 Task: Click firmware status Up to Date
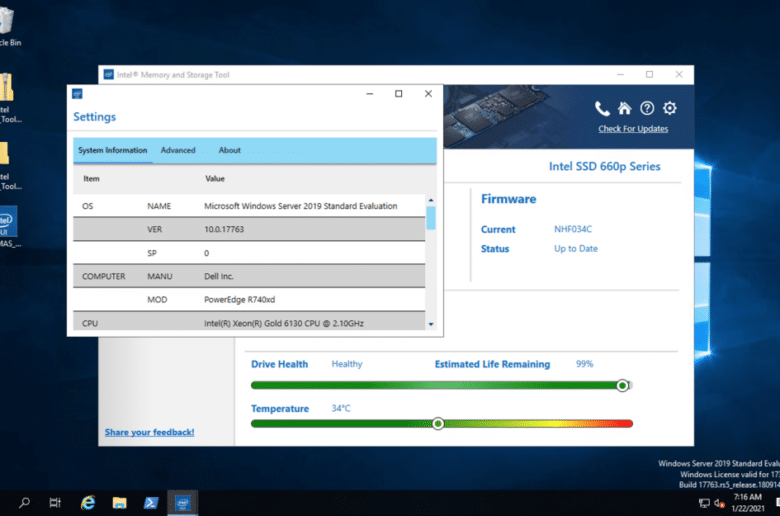[x=576, y=248]
